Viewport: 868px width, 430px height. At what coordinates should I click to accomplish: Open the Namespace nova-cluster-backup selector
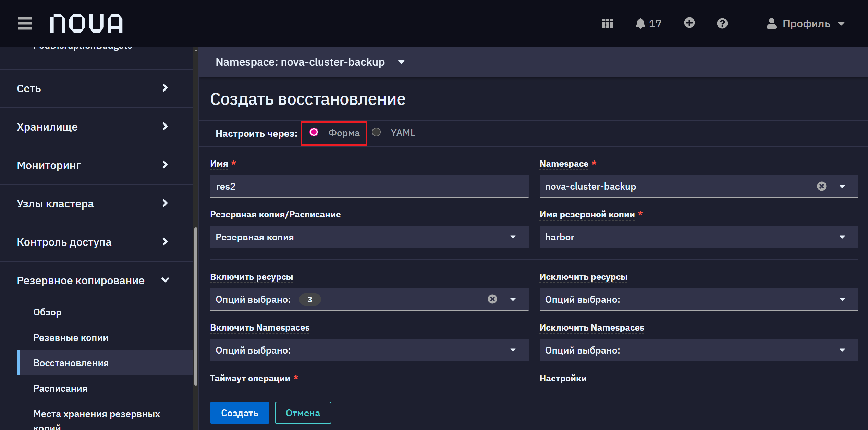310,62
